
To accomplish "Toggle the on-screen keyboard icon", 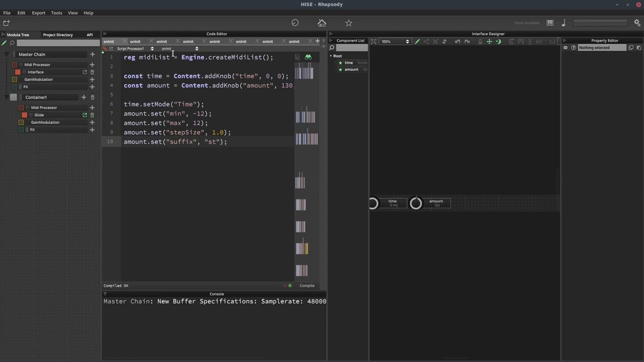I will 550,23.
